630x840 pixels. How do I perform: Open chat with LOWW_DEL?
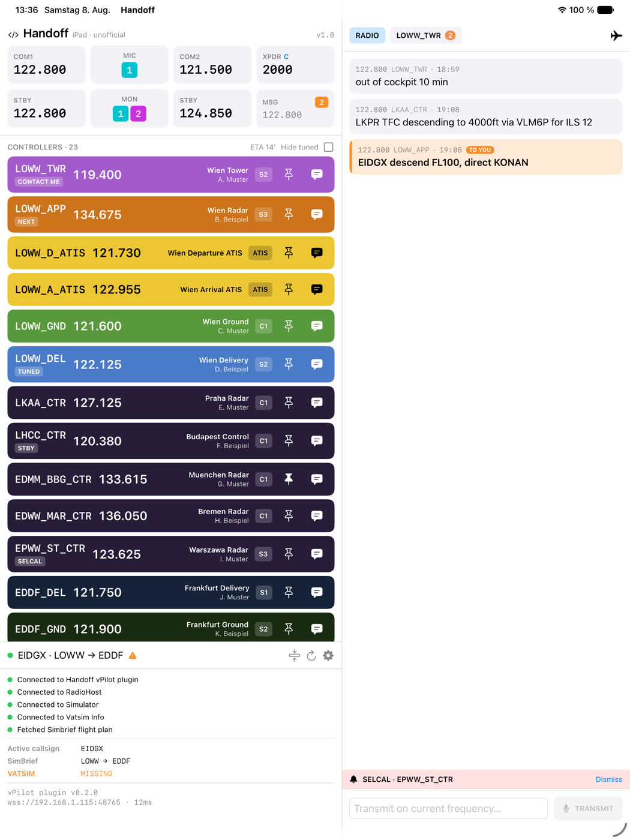tap(317, 364)
